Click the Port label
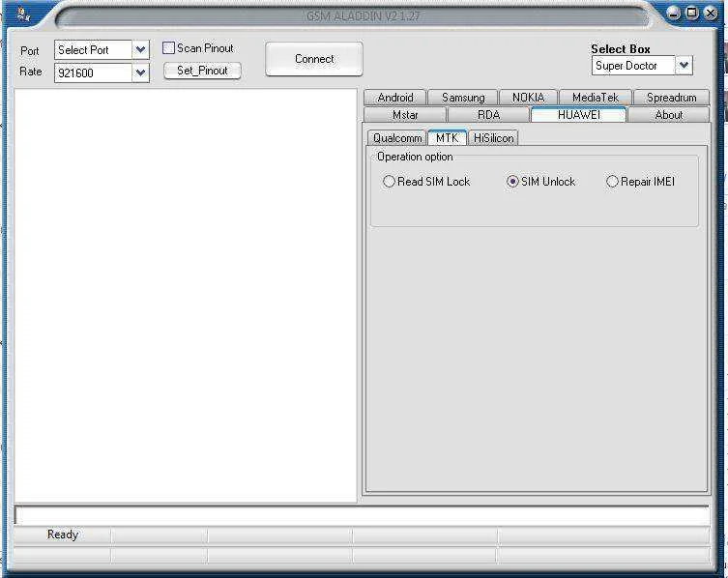Image resolution: width=728 pixels, height=578 pixels. (30, 51)
